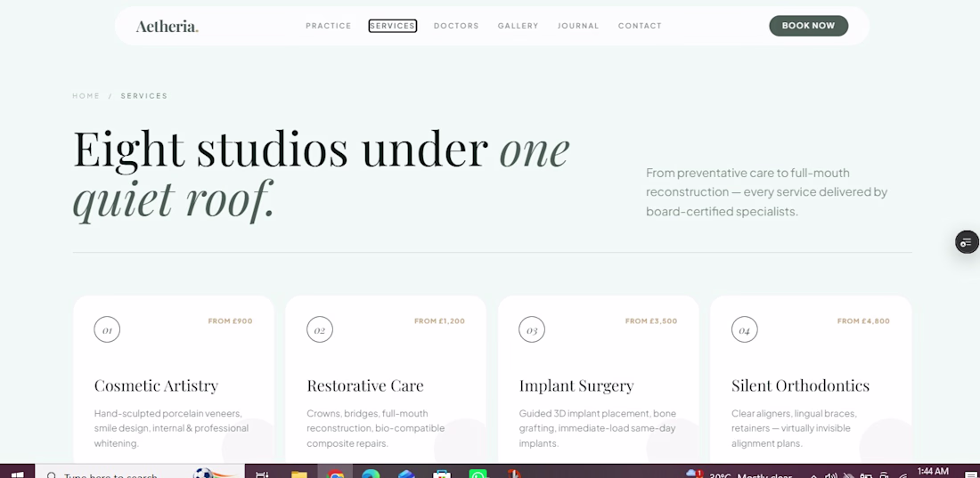Click the Services breadcrumb text

[x=144, y=95]
